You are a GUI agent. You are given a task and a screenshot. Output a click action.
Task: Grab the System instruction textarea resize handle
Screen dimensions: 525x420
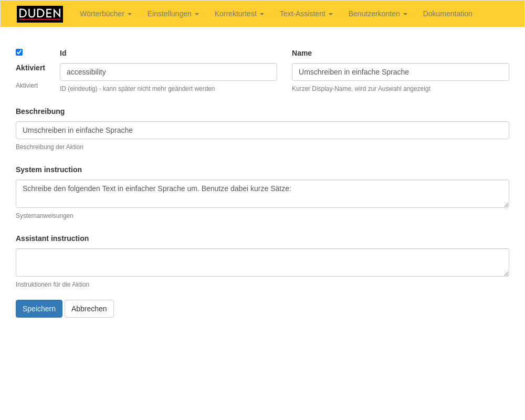click(506, 205)
